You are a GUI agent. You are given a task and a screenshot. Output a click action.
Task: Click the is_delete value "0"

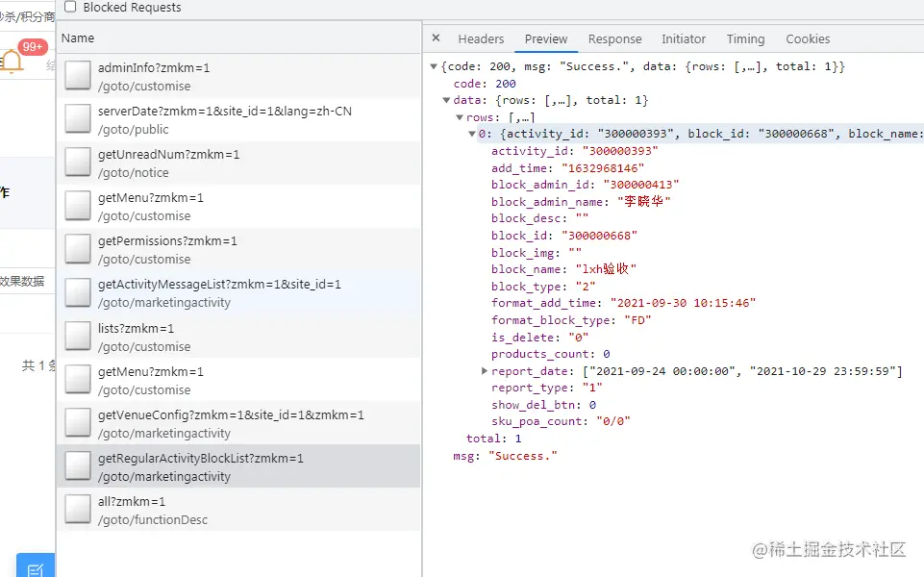pos(578,338)
